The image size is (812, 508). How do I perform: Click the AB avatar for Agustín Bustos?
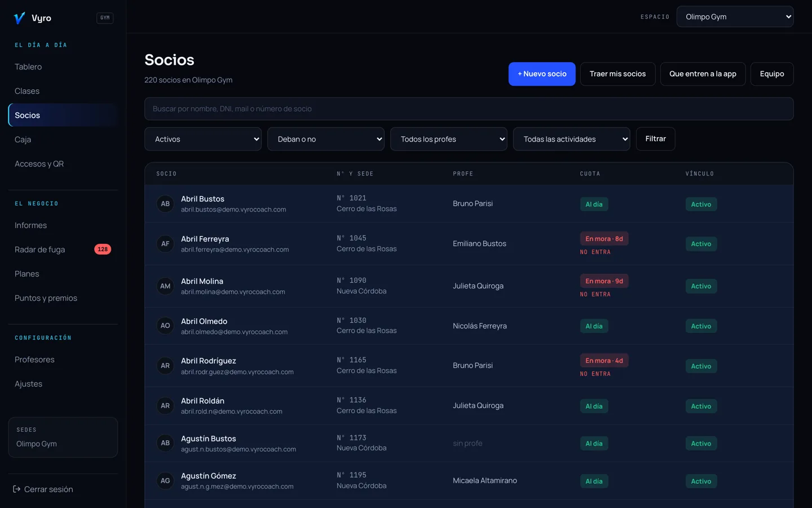point(165,443)
